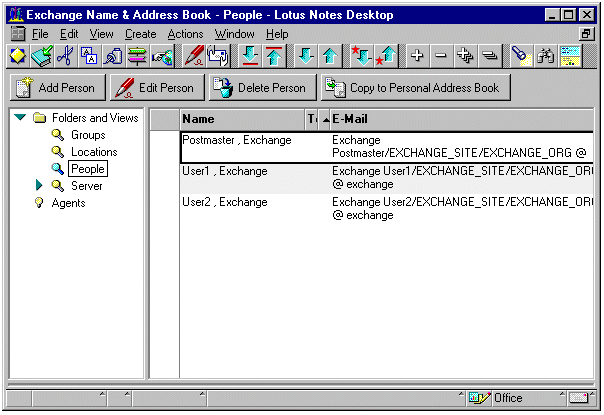Click the multiple minus Collapse All SmartIcon
The height and width of the screenshot is (415, 604).
[489, 56]
